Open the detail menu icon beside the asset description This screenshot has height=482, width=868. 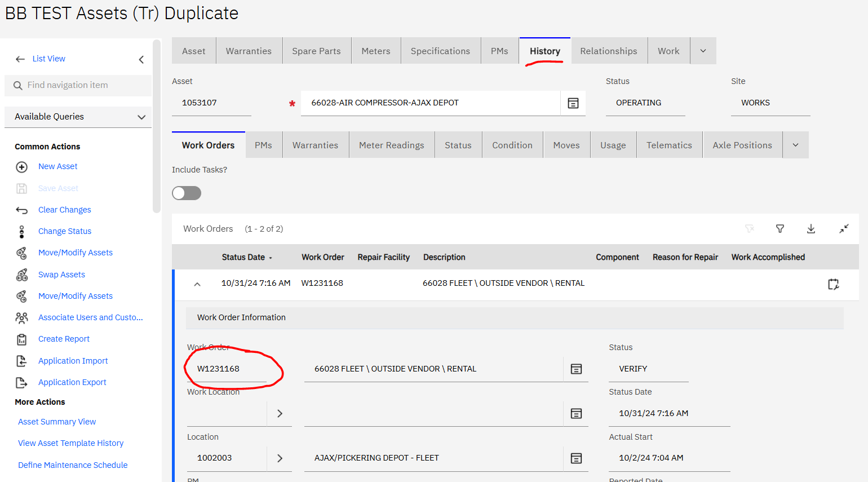(x=573, y=103)
